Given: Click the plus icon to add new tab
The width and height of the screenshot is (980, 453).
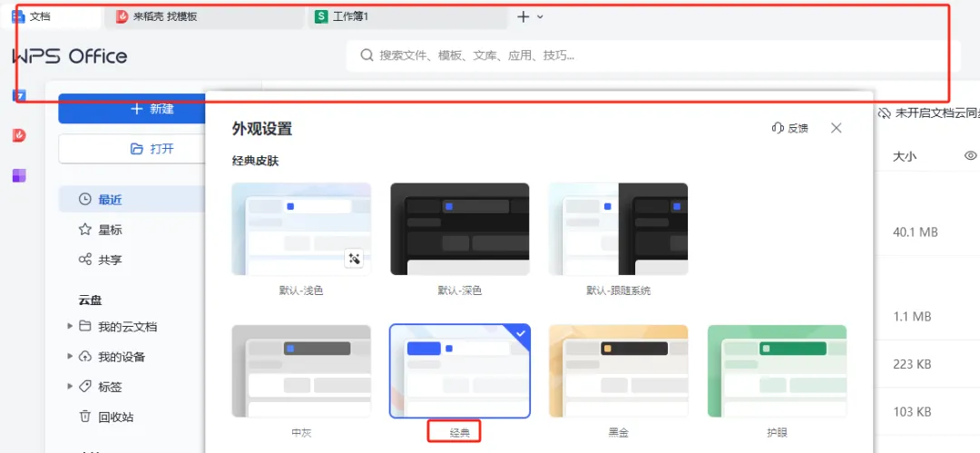Looking at the screenshot, I should [x=524, y=17].
